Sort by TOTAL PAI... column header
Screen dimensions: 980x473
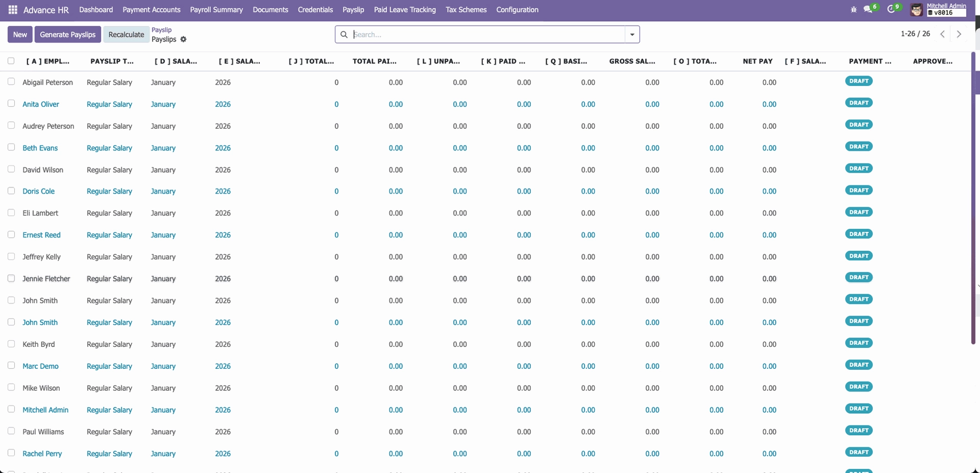click(375, 61)
